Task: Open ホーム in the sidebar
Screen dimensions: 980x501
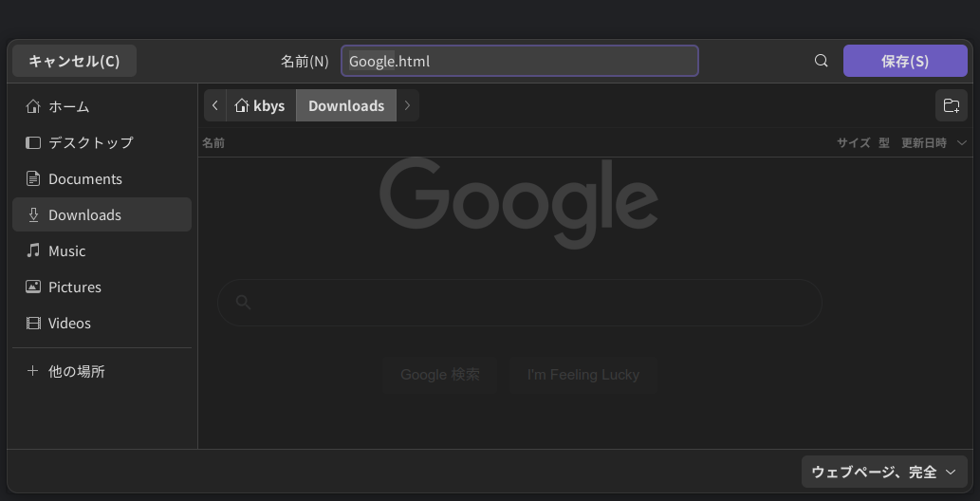Action: pos(102,107)
